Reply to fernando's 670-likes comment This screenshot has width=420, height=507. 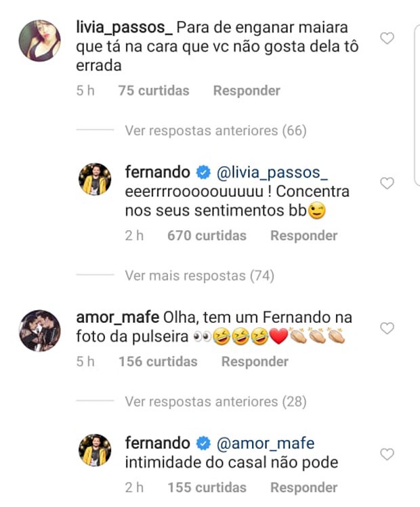pos(303,236)
